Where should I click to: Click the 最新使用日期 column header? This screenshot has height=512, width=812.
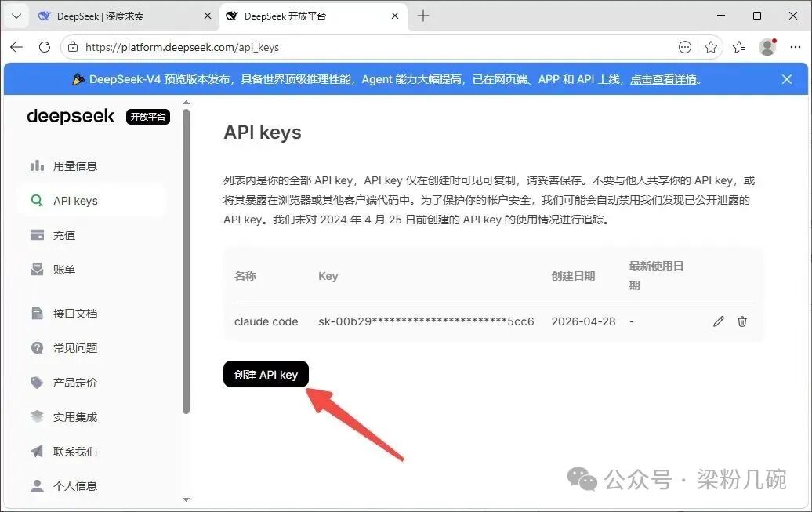[x=656, y=276]
